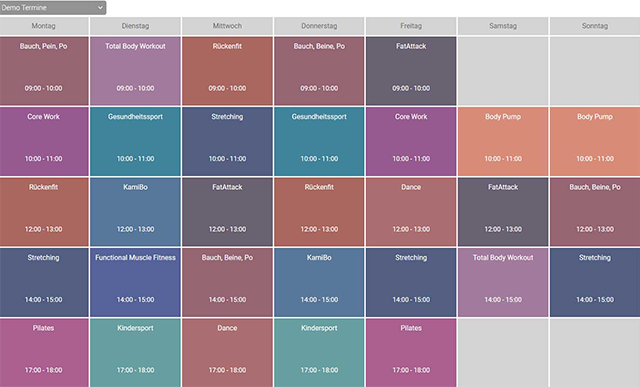The height and width of the screenshot is (387, 640).
Task: Select the Mittwoch column header
Action: click(227, 26)
